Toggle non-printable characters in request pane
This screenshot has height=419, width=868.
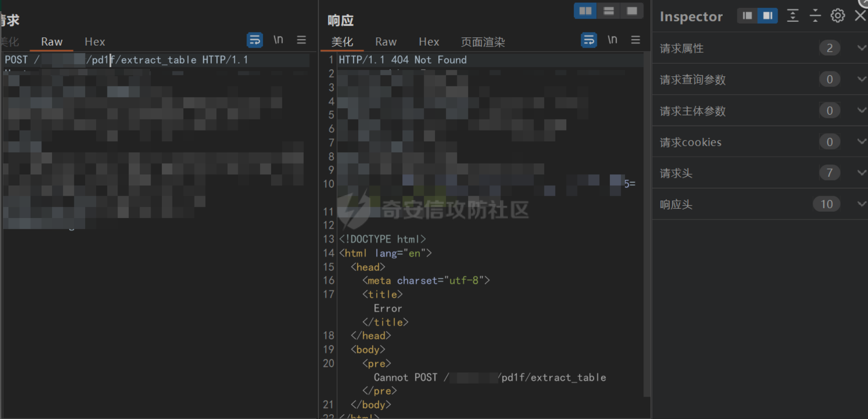(278, 40)
